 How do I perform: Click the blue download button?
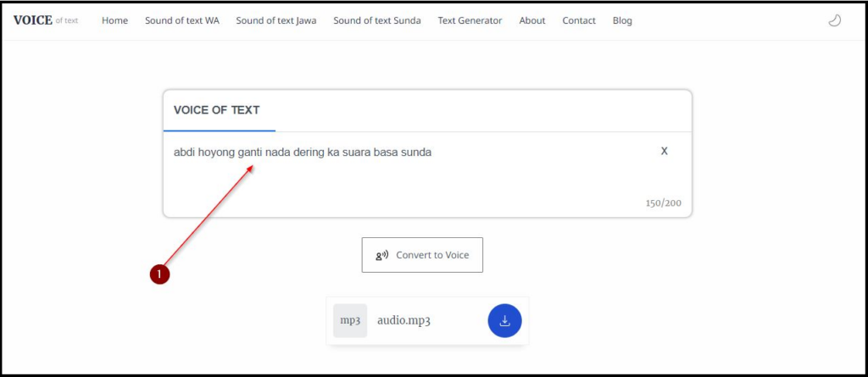pyautogui.click(x=504, y=320)
